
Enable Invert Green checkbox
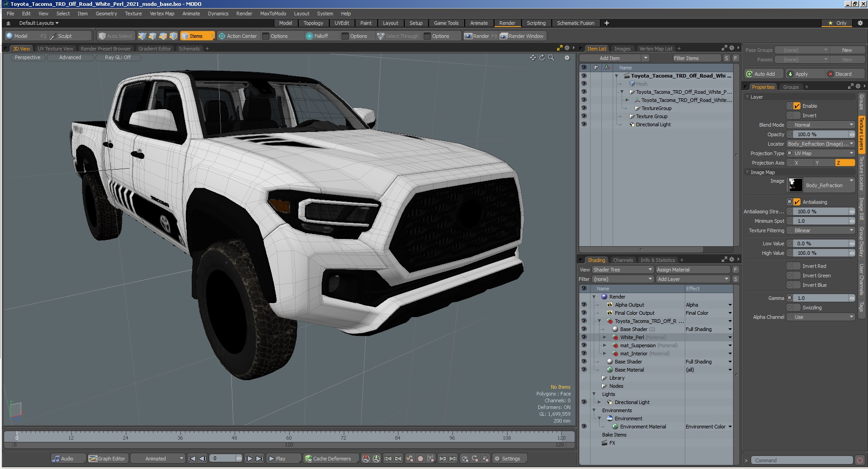click(x=797, y=276)
